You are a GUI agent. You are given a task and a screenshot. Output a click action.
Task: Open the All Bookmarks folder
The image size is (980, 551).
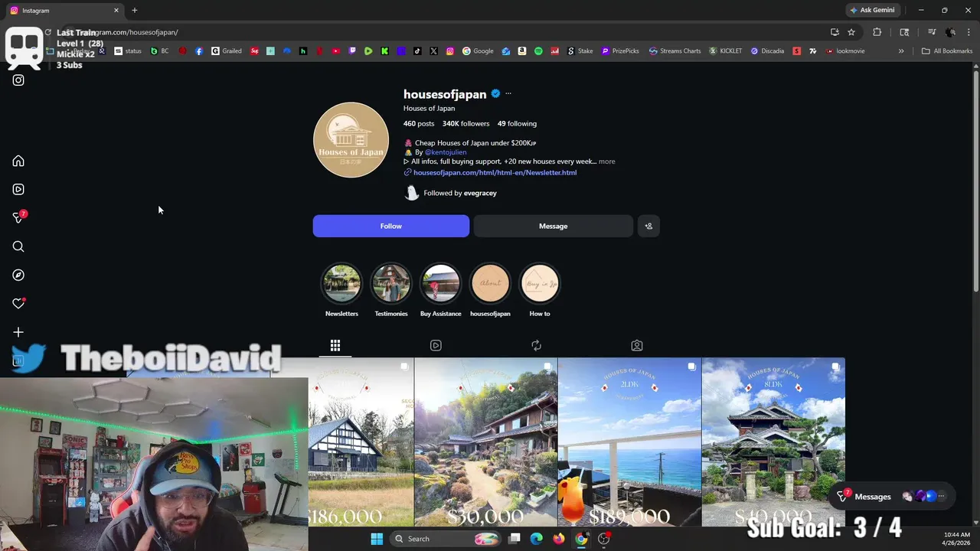pos(947,51)
